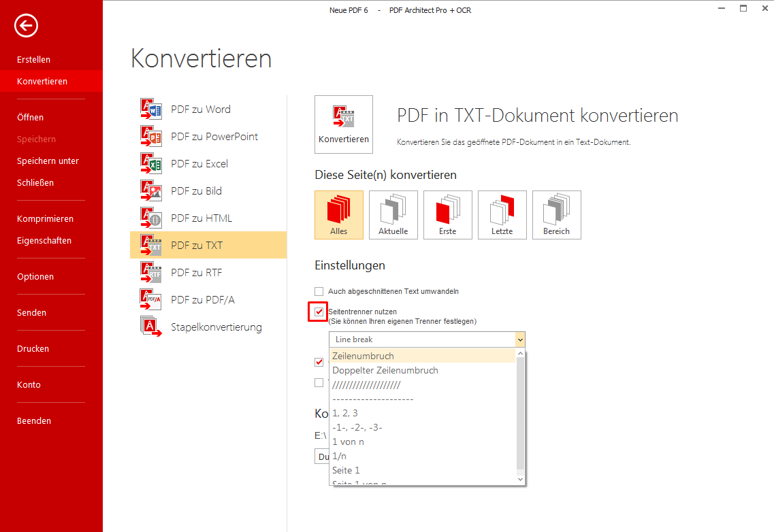Choose Bereich page range option

557,215
